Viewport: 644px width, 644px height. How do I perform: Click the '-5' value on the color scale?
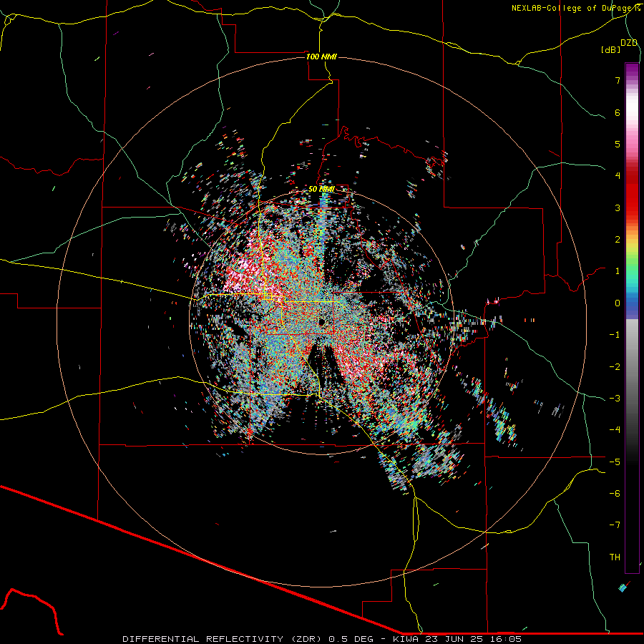pos(615,462)
